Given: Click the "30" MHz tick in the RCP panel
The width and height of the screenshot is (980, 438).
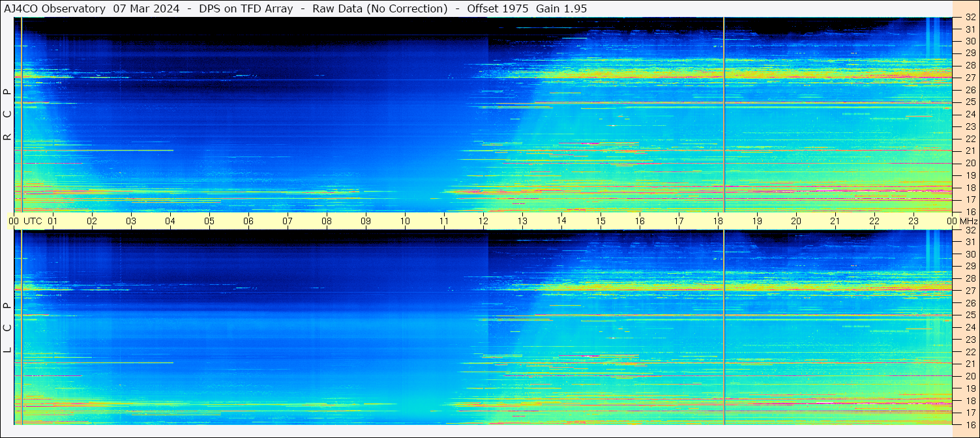Looking at the screenshot, I should point(970,41).
